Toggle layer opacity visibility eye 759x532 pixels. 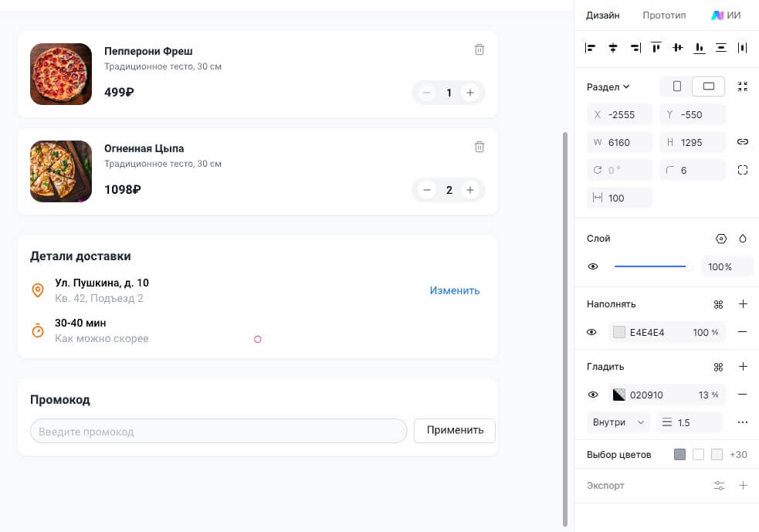tap(593, 266)
